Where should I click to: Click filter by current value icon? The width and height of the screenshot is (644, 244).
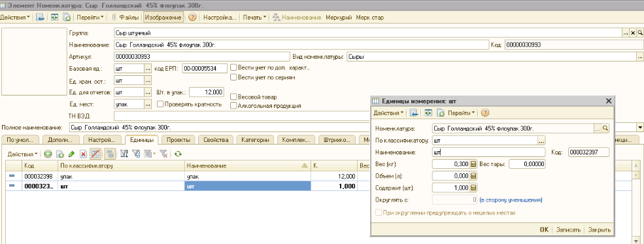point(137,154)
